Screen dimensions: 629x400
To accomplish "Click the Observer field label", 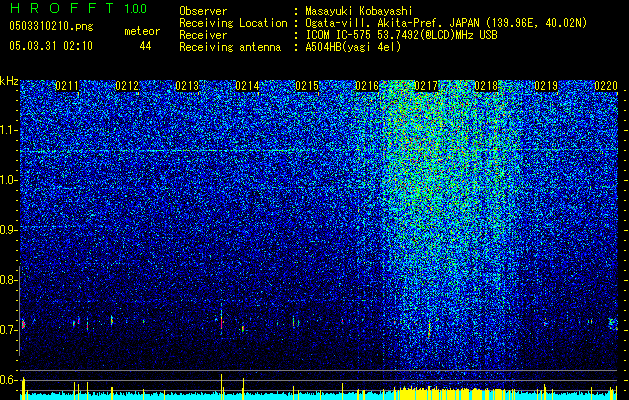I will (203, 11).
